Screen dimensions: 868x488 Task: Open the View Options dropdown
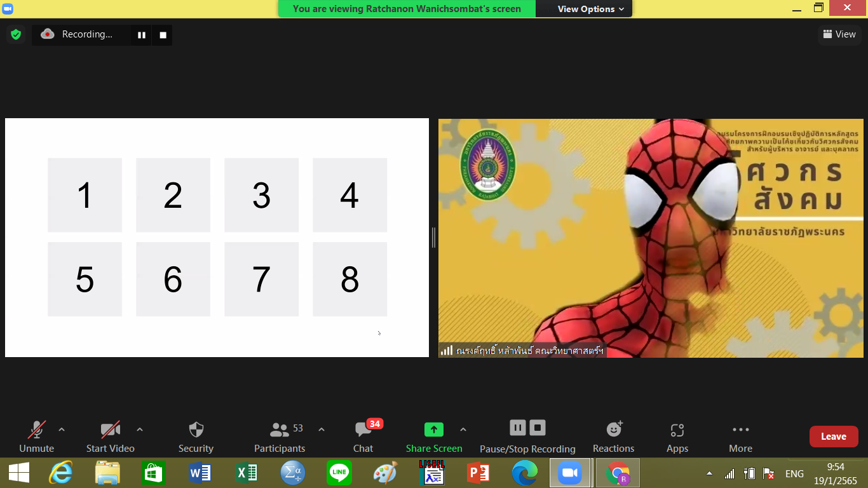pos(591,9)
